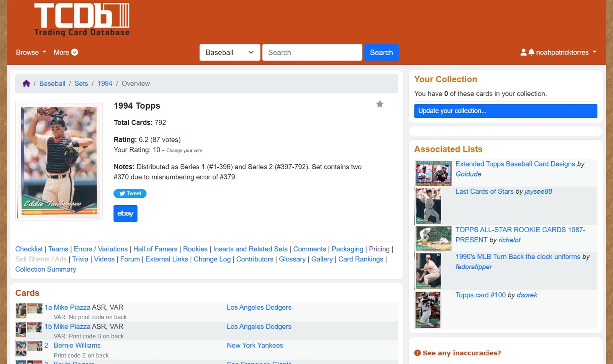Open the Card Rankings link
613x364 pixels.
point(361,259)
